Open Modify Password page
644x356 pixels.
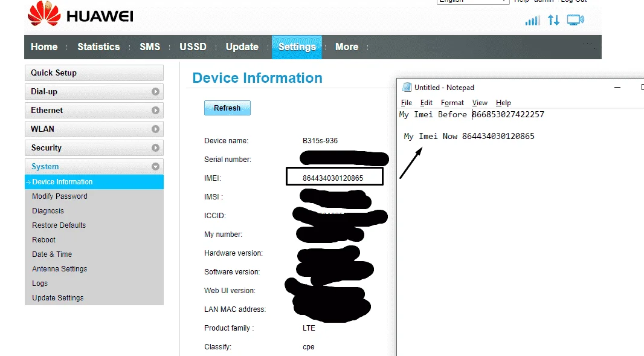(x=60, y=196)
